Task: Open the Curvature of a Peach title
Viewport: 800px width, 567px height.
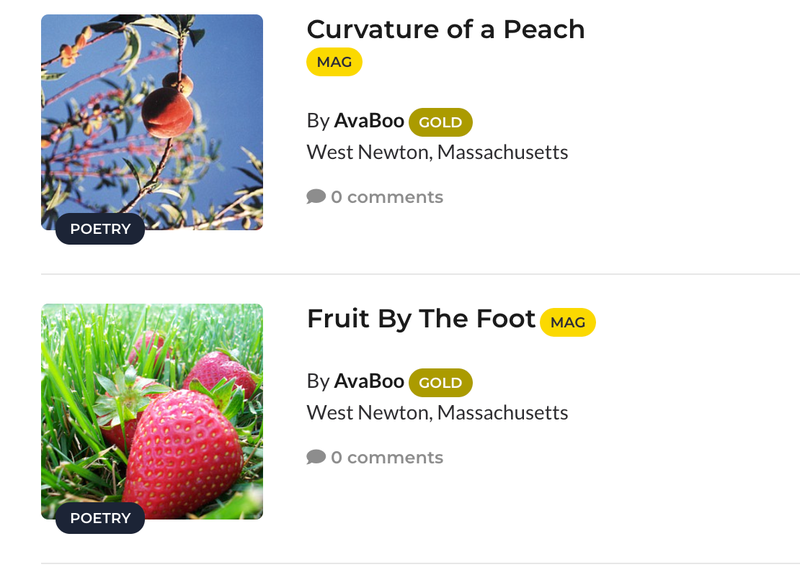Action: (445, 29)
